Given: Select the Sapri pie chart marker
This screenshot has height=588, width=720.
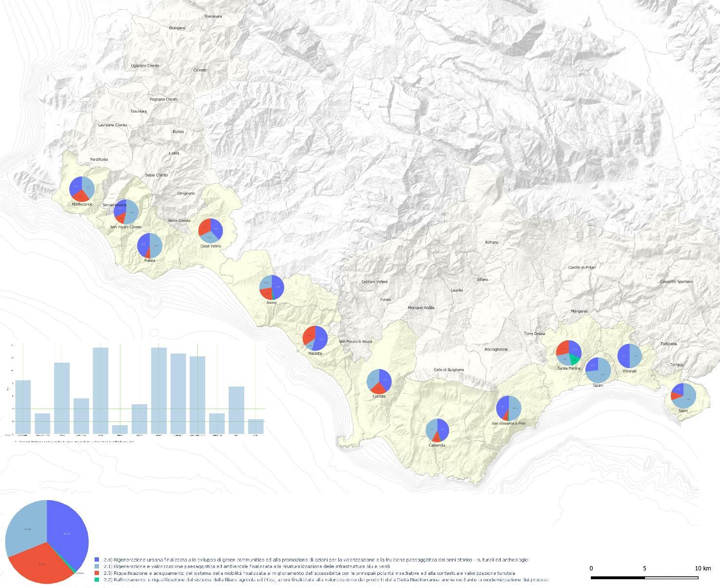Looking at the screenshot, I should [x=683, y=396].
